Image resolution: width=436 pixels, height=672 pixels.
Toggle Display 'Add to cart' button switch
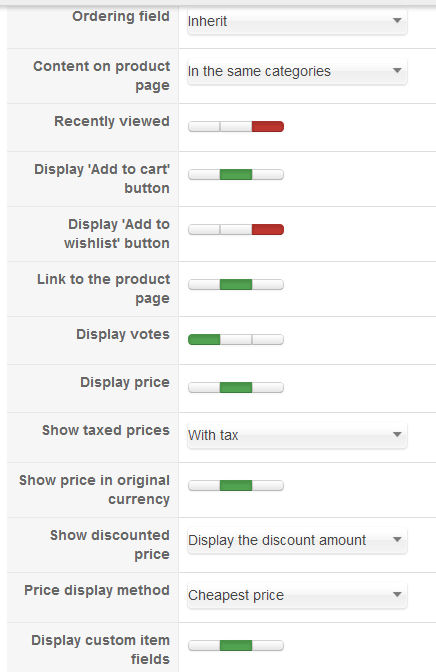pyautogui.click(x=236, y=174)
